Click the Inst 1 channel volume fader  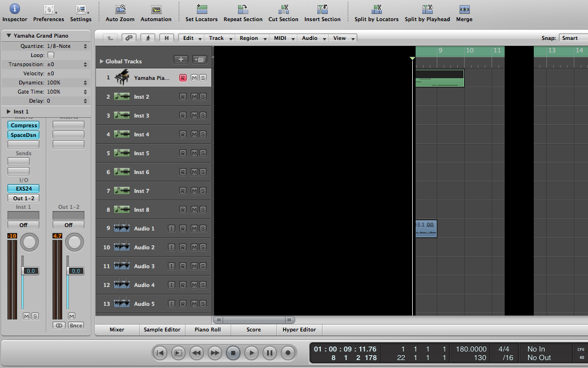click(x=30, y=271)
